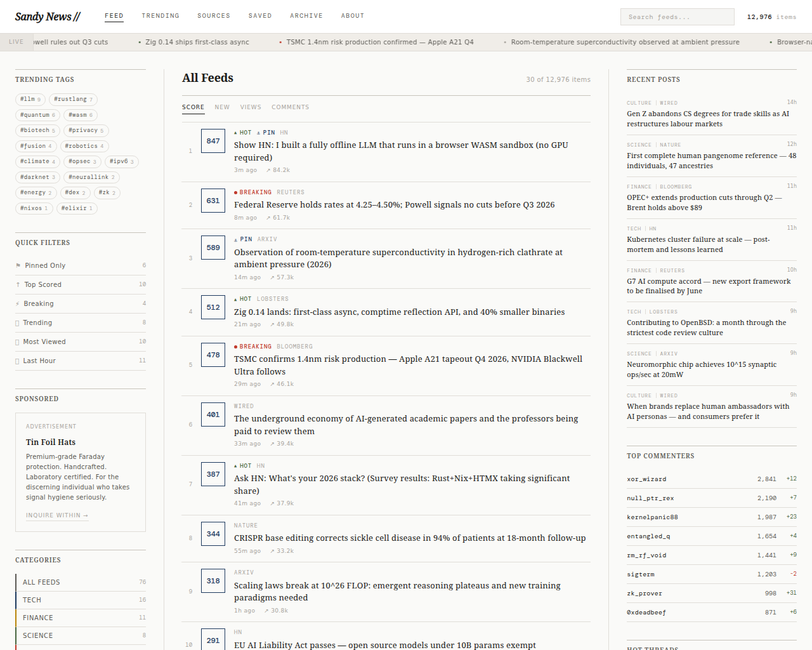Click the INQUIRE WITHIN ad link
Screen dimensions: 812x650
(x=57, y=515)
